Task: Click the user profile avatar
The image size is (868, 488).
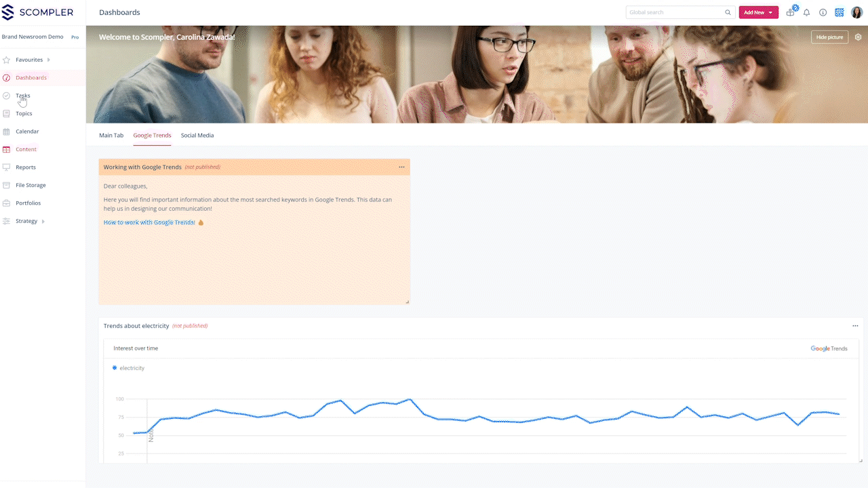Action: tap(856, 12)
